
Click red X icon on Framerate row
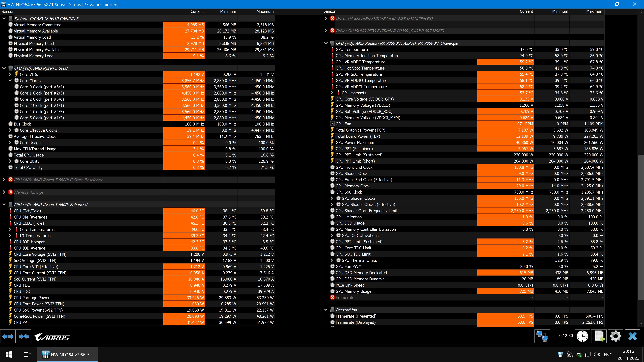pyautogui.click(x=332, y=297)
